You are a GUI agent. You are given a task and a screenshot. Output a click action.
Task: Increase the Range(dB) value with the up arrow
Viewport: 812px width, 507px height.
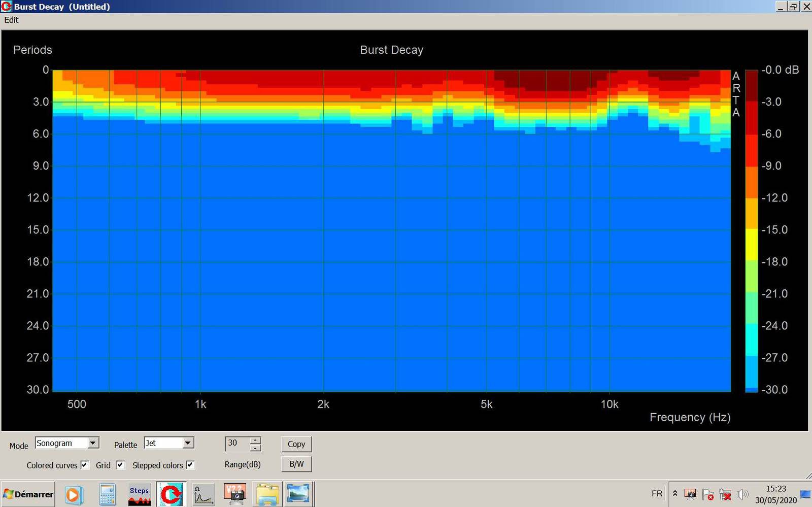(255, 440)
